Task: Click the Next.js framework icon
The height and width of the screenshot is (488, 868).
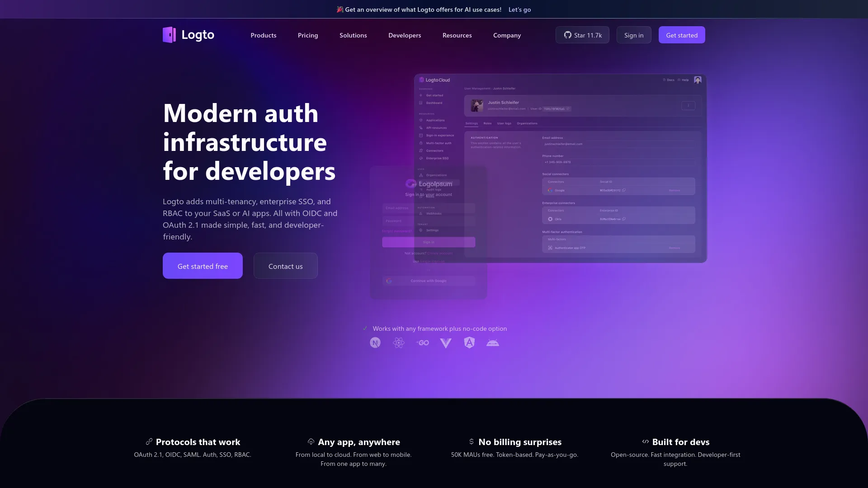Action: [x=375, y=343]
